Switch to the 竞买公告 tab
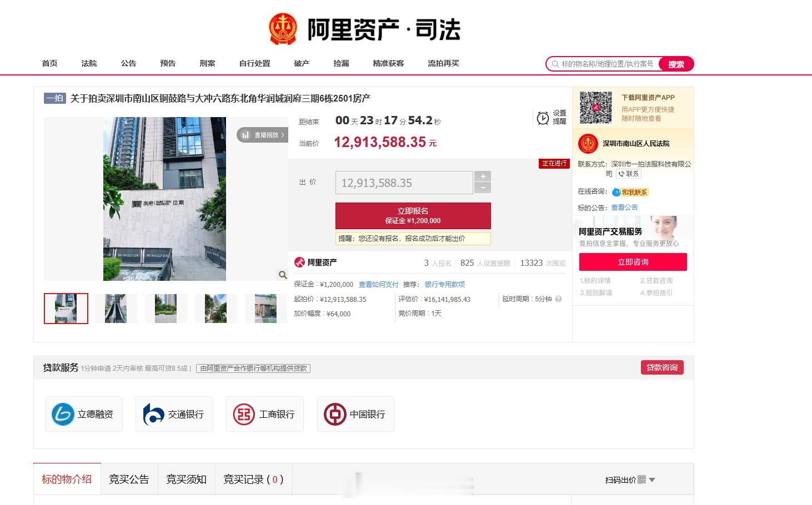The width and height of the screenshot is (812, 505). (x=129, y=479)
